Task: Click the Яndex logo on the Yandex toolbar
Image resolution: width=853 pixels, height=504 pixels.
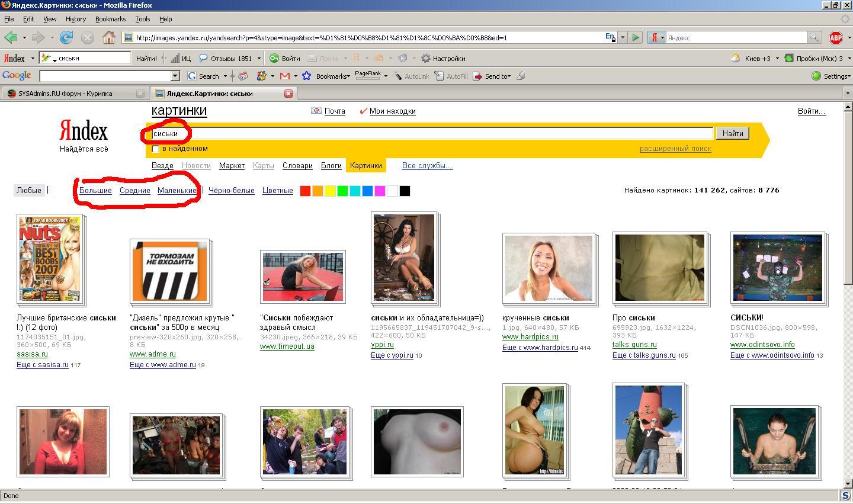Action: 14,58
